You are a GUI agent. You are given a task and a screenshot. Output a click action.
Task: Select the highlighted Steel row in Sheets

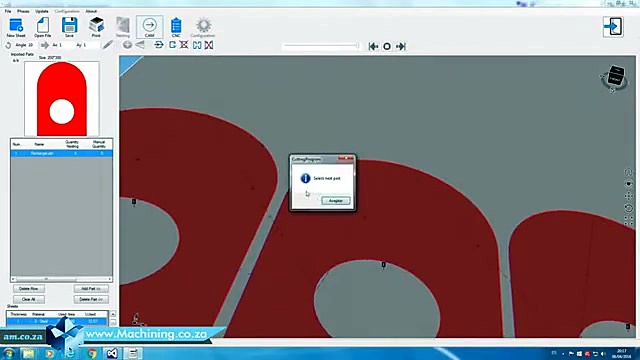click(57, 321)
